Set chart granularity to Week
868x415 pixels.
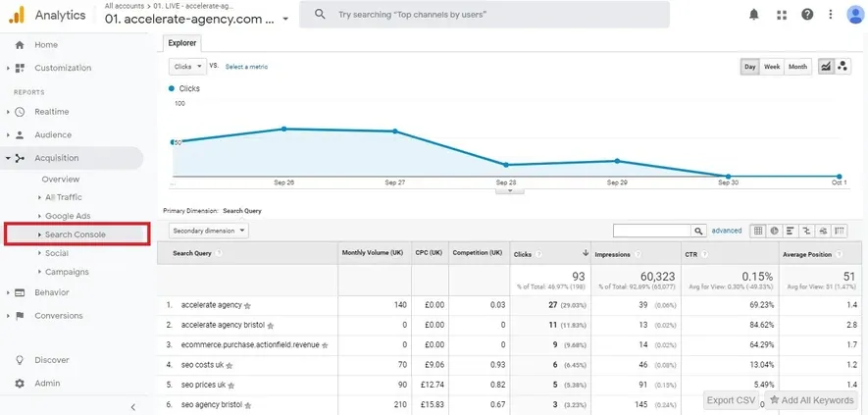pyautogui.click(x=772, y=67)
